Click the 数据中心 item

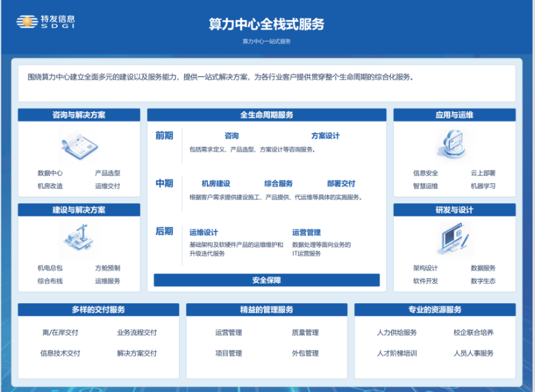coord(50,173)
